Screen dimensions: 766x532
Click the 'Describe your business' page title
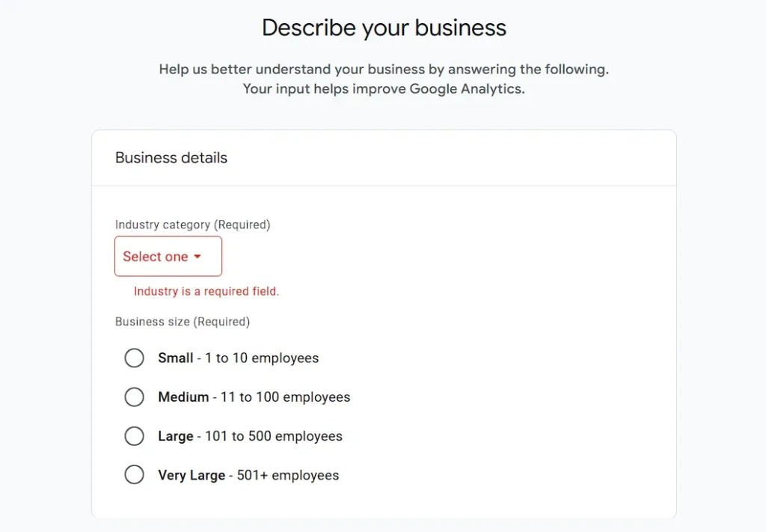[x=384, y=28]
